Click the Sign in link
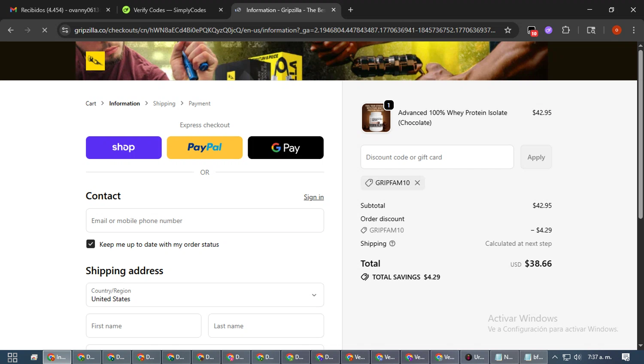644x364 pixels. pyautogui.click(x=314, y=197)
